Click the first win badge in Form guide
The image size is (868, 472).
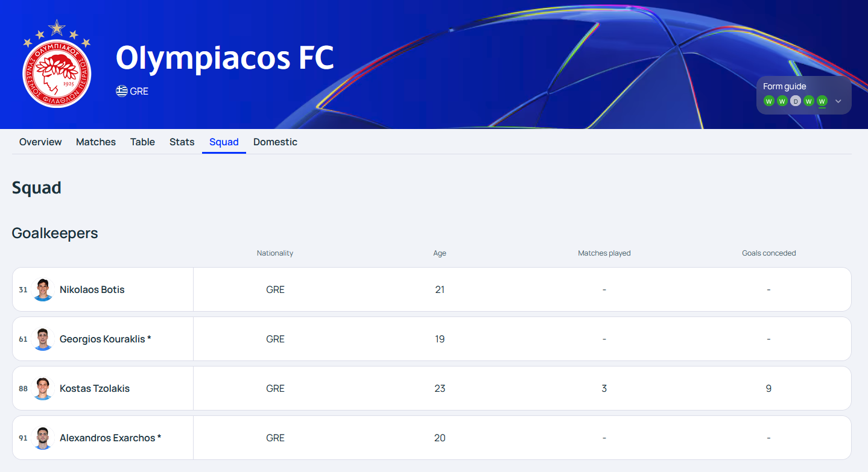click(768, 101)
